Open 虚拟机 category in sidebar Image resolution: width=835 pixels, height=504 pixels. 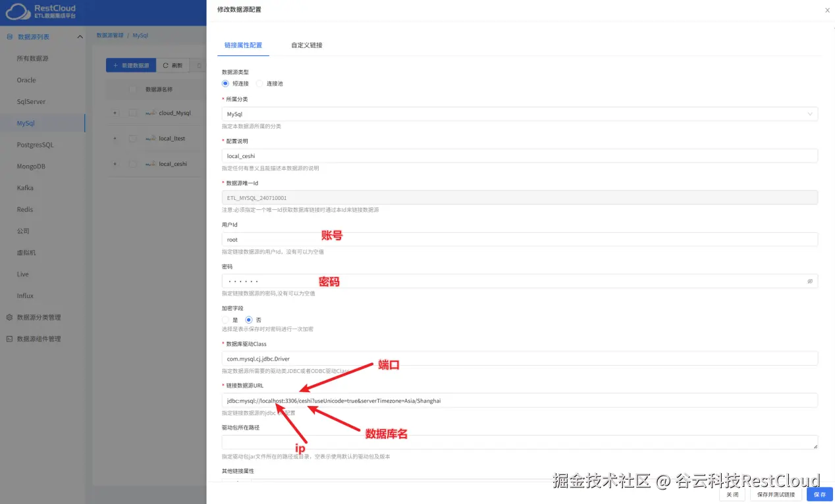pos(26,253)
